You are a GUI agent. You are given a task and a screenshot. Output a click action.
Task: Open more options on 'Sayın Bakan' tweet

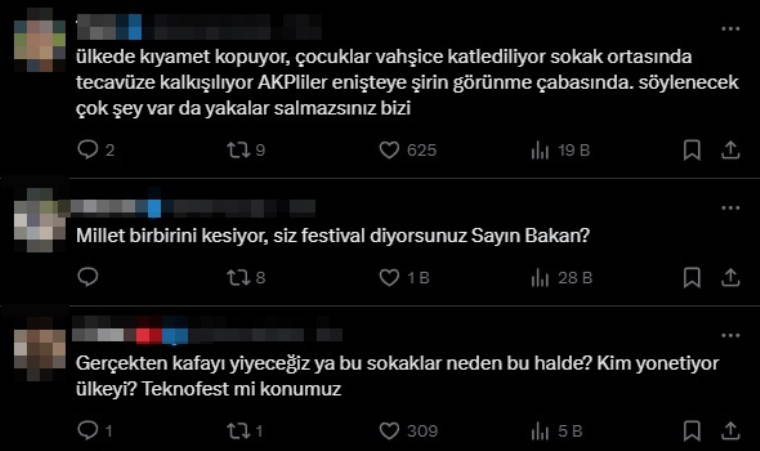pyautogui.click(x=730, y=207)
